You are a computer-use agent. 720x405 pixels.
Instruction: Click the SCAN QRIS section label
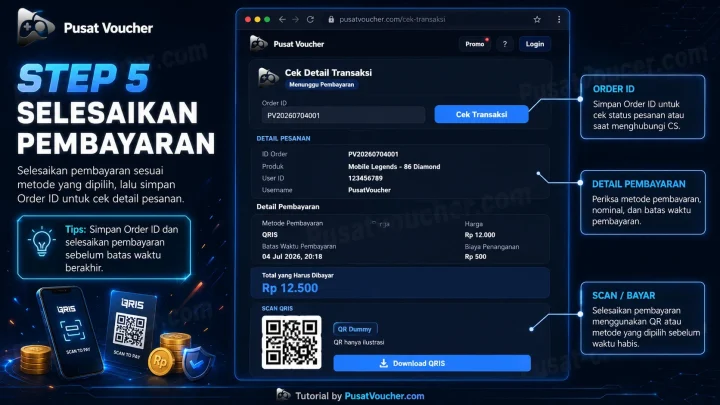tap(277, 309)
